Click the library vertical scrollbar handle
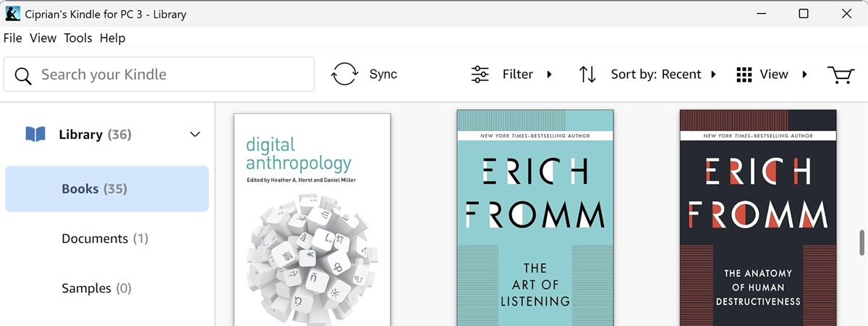868x326 pixels. tap(862, 243)
